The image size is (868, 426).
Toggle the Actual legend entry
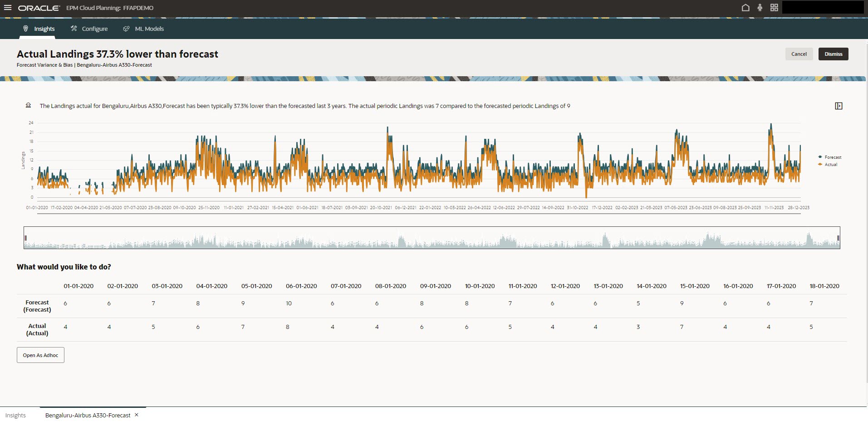coord(828,164)
